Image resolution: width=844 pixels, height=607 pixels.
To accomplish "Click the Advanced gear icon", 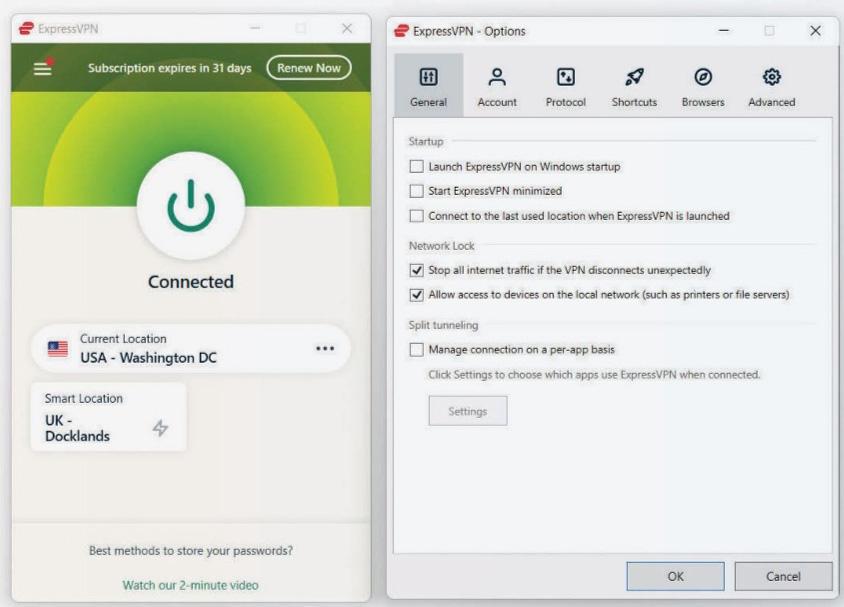I will (x=772, y=77).
